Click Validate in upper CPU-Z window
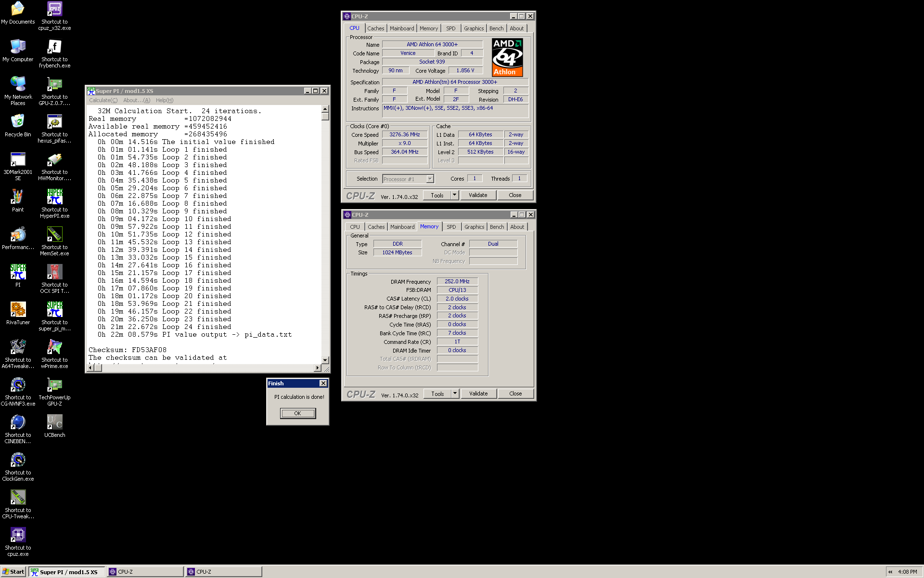Screen dimensions: 924x578 point(478,195)
